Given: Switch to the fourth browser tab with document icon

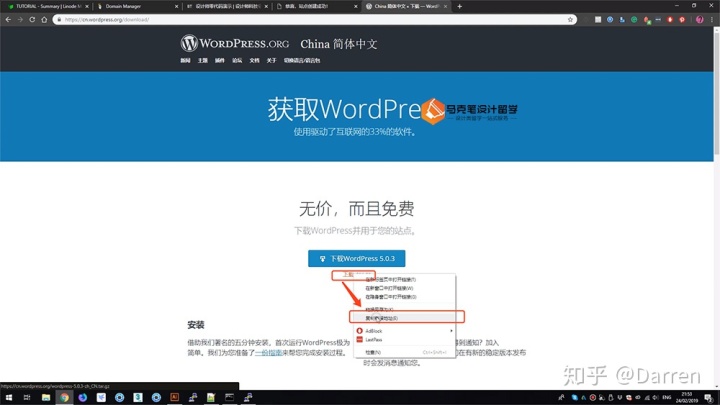Looking at the screenshot, I should [316, 6].
